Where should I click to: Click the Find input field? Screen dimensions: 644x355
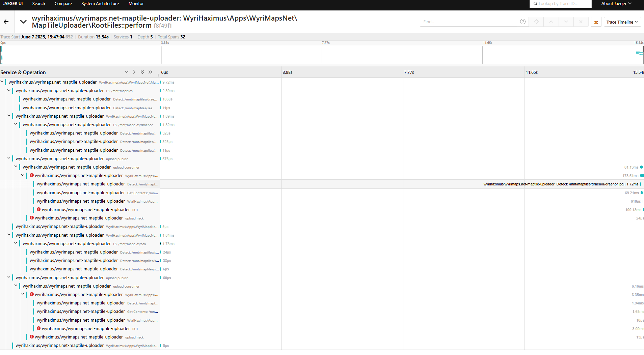pyautogui.click(x=468, y=22)
